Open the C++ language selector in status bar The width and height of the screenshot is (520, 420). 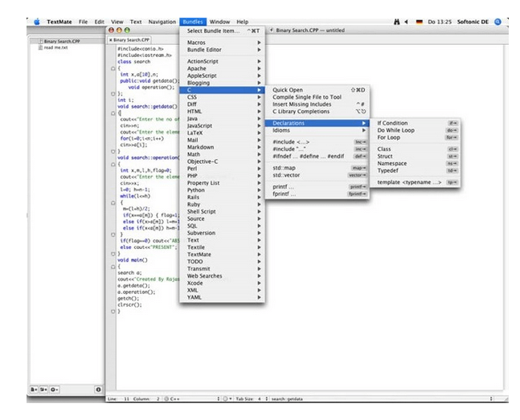point(193,399)
